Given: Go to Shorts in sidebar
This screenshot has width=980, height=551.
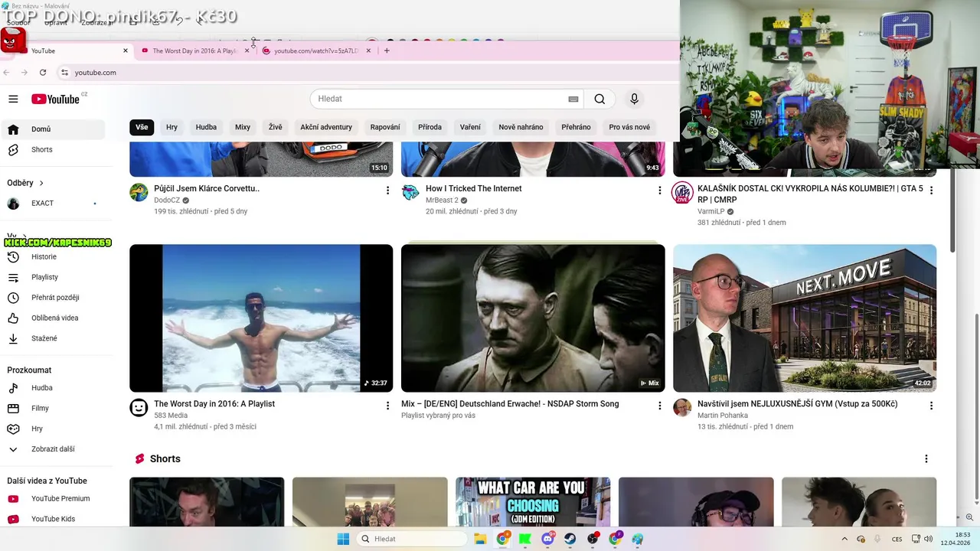Looking at the screenshot, I should (x=54, y=149).
